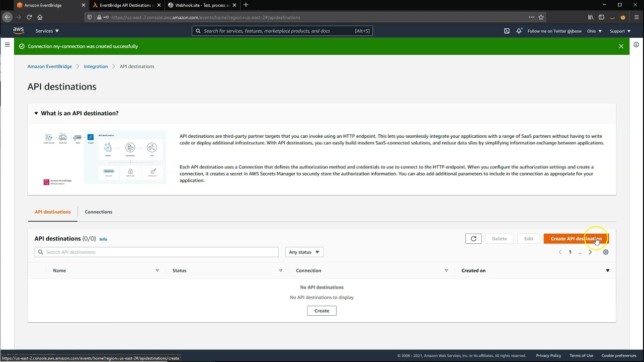Open a new browser tab

tap(246, 5)
